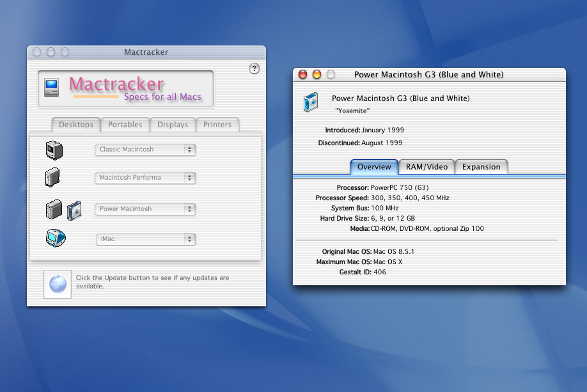
Task: Click the Gestalt ID value "406"
Action: click(380, 272)
